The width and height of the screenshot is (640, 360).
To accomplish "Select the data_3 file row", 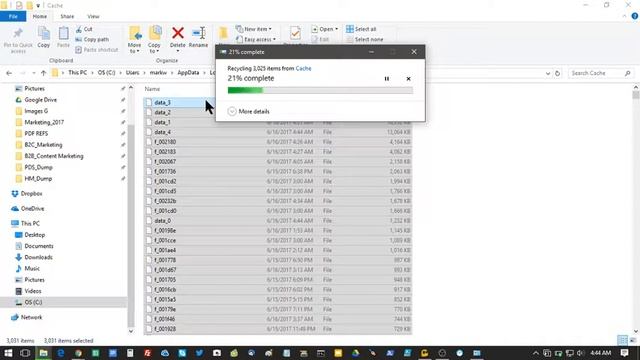I will (x=180, y=102).
